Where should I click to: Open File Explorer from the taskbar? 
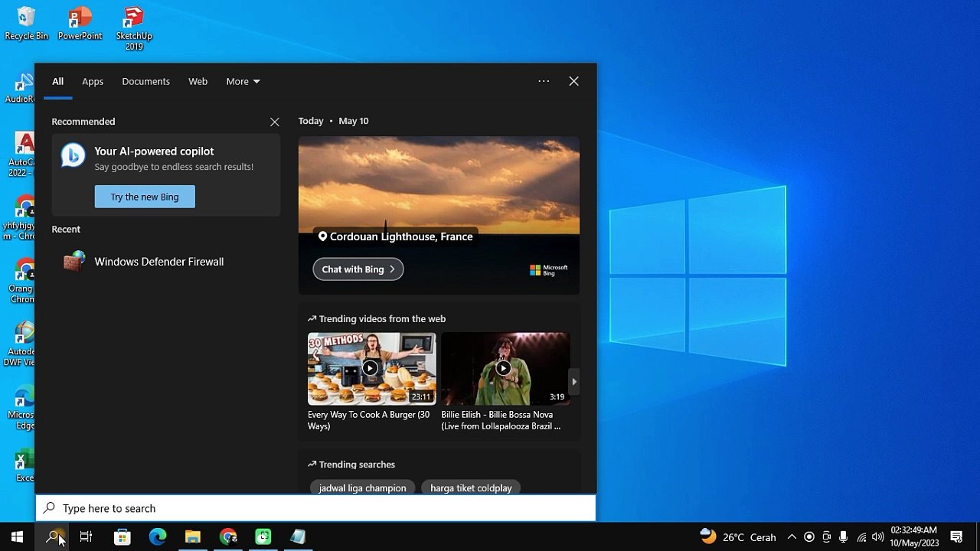[193, 536]
